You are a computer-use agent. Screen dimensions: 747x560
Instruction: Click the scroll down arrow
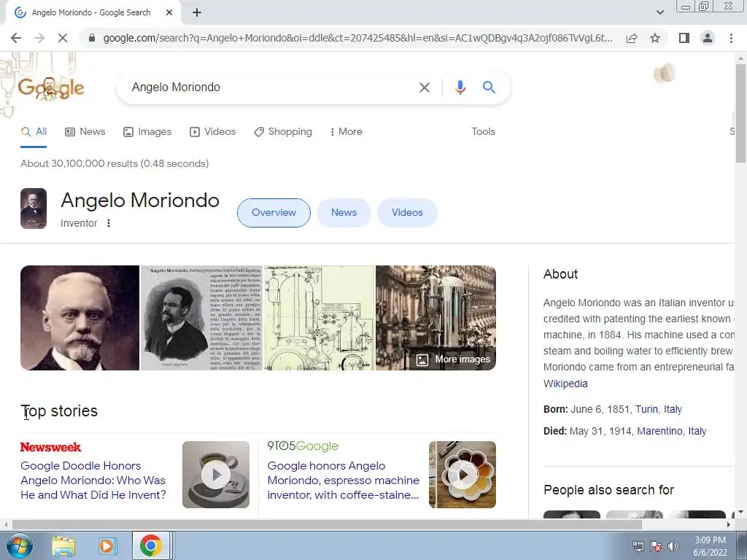(741, 513)
